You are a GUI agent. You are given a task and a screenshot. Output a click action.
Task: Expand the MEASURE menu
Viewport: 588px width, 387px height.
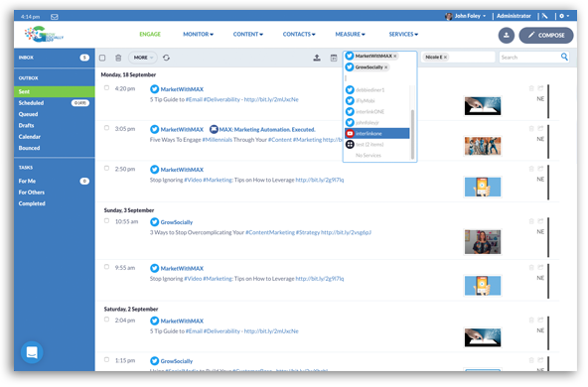(x=350, y=34)
